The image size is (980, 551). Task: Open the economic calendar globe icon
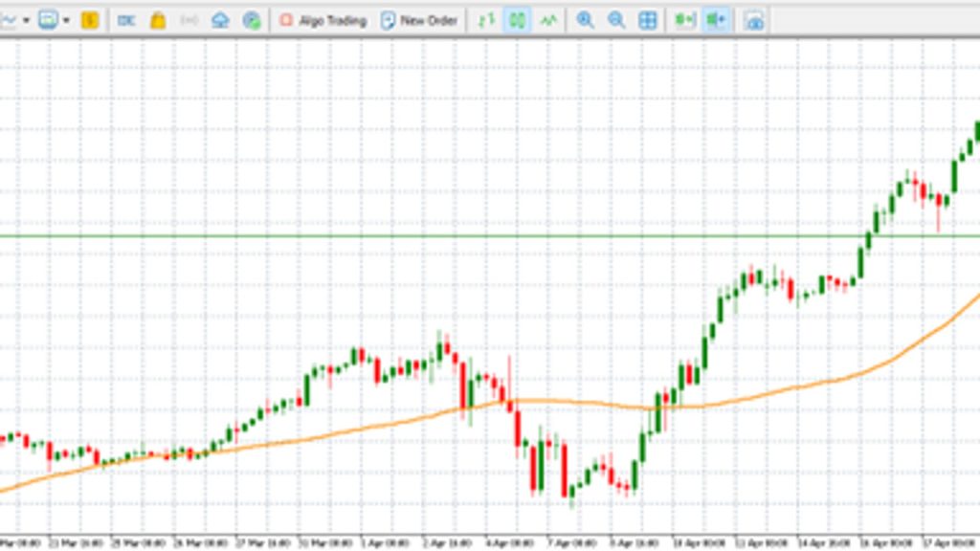pyautogui.click(x=252, y=20)
